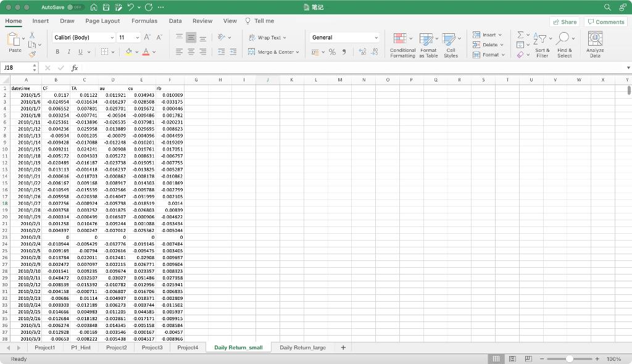Add a new worksheet with plus button

tap(343, 347)
